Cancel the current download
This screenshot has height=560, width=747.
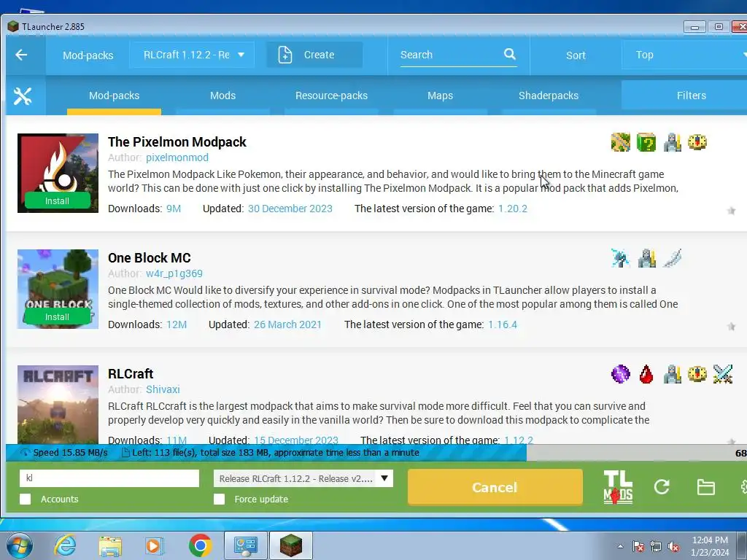495,487
